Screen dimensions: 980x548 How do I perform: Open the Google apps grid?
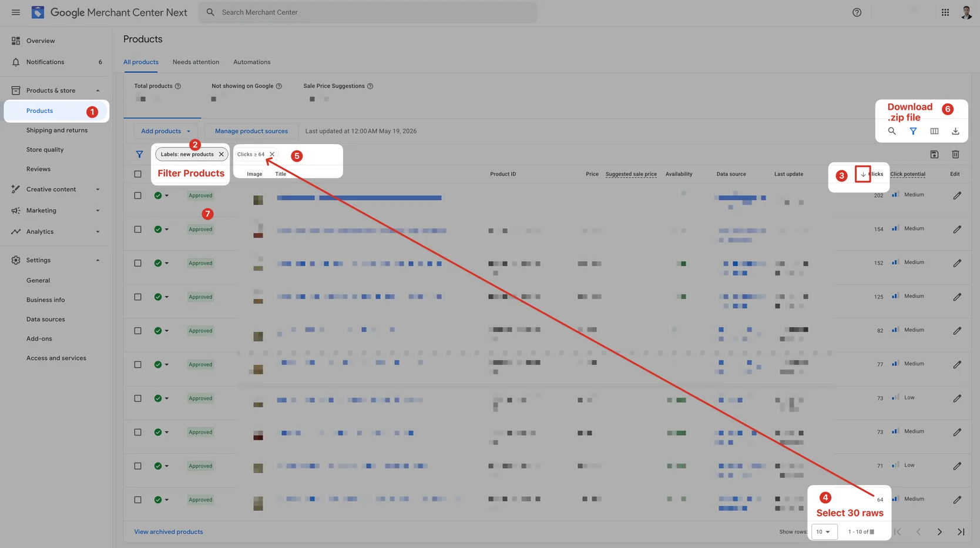click(x=945, y=12)
